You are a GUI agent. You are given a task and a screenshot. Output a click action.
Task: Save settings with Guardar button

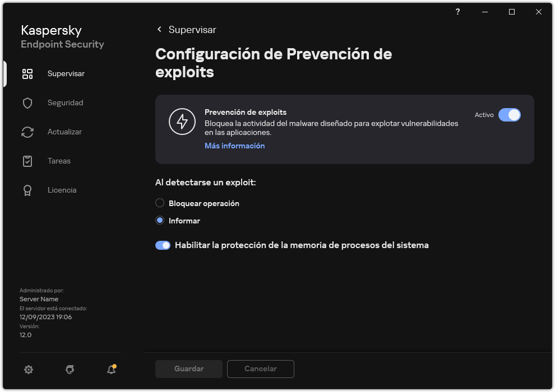click(x=188, y=369)
